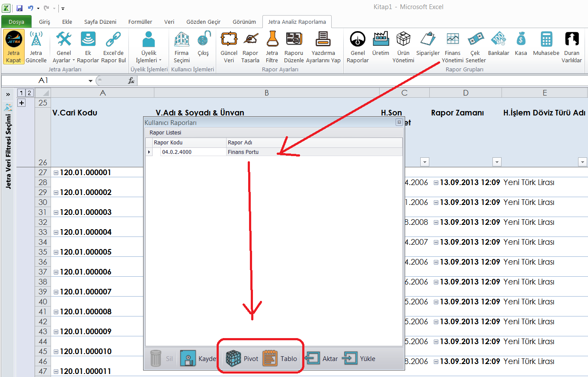The height and width of the screenshot is (377, 588).
Task: Click Güncel Veri refresh icon
Action: click(229, 39)
